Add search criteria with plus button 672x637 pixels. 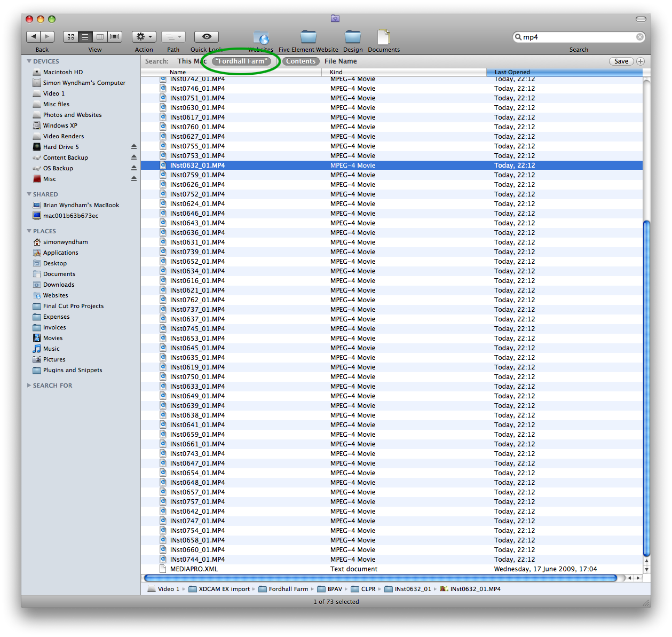(x=641, y=61)
